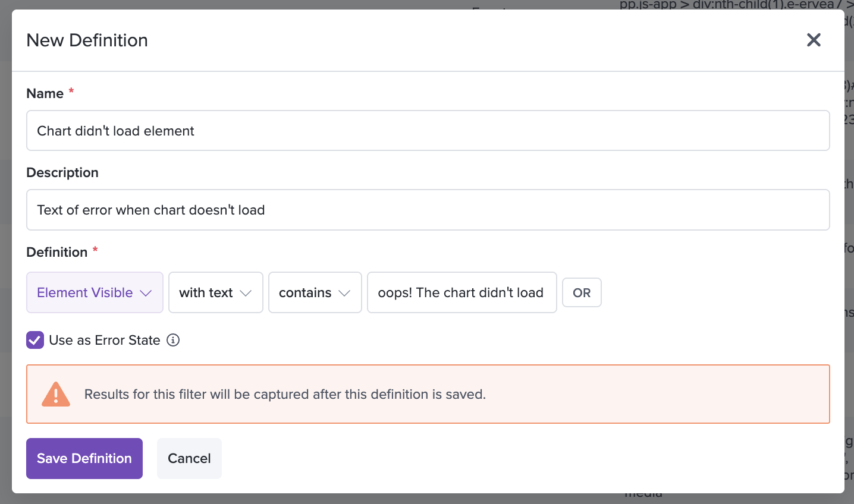
Task: Click the Cancel button
Action: (189, 458)
